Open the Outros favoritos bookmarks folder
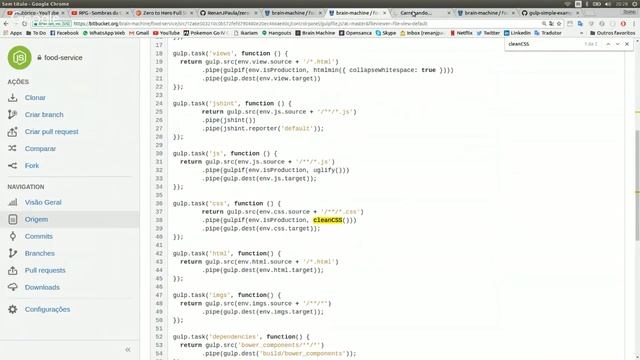This screenshot has height=360, width=640. pos(612,33)
